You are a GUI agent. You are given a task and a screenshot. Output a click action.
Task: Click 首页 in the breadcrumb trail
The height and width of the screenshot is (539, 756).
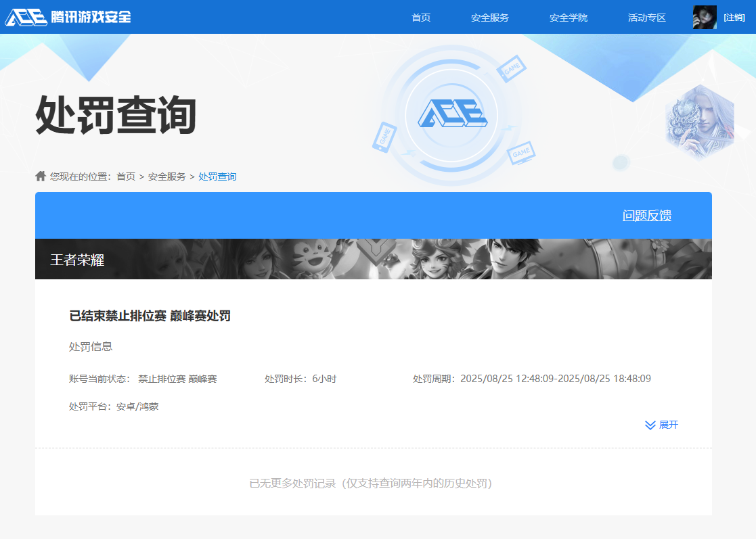126,177
